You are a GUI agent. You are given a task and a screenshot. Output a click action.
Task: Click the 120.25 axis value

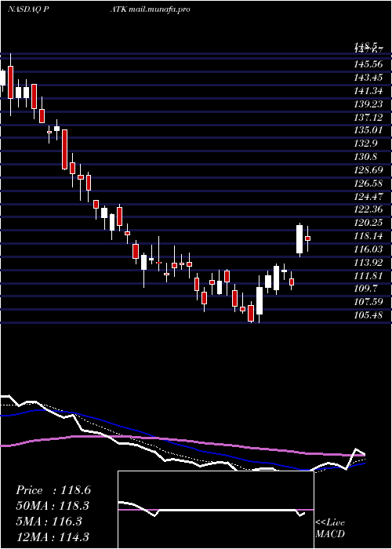tap(368, 223)
